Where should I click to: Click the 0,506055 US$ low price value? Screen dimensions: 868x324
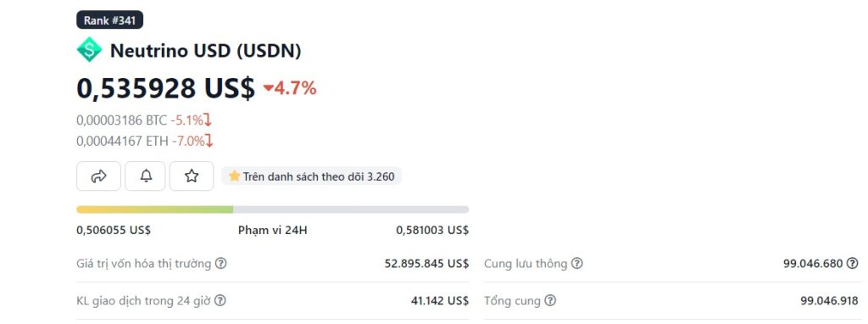pos(114,230)
